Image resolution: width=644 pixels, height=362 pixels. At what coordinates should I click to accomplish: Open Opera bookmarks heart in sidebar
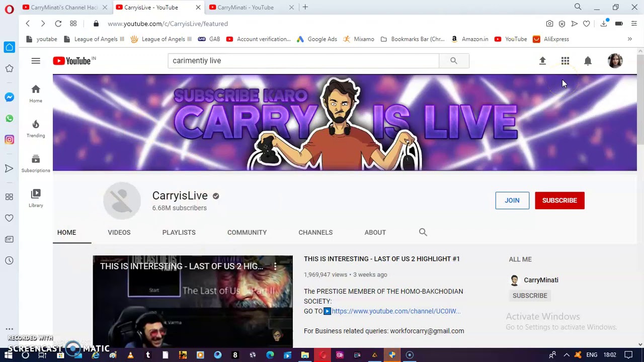click(9, 218)
